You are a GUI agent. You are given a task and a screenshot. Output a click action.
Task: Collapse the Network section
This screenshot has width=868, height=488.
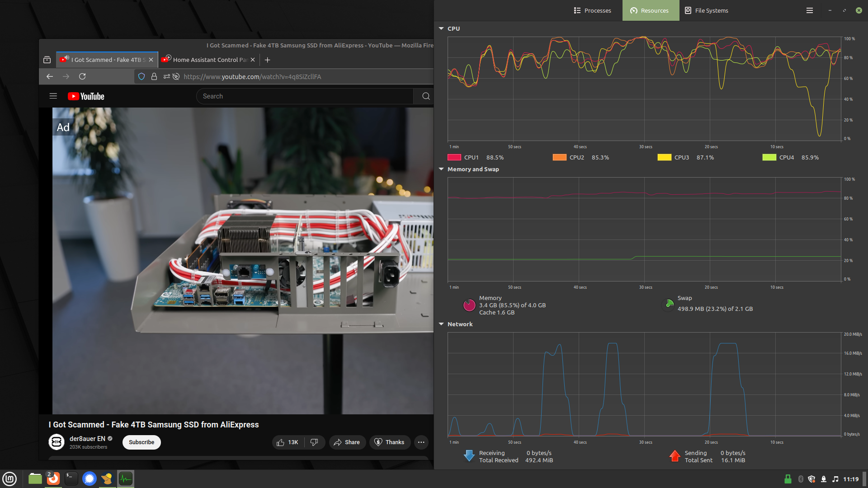pos(441,324)
